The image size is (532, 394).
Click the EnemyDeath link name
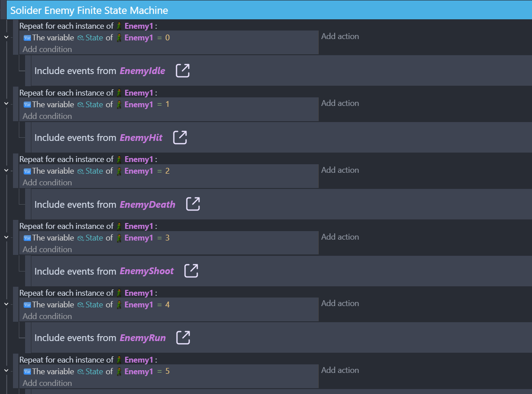pyautogui.click(x=147, y=205)
